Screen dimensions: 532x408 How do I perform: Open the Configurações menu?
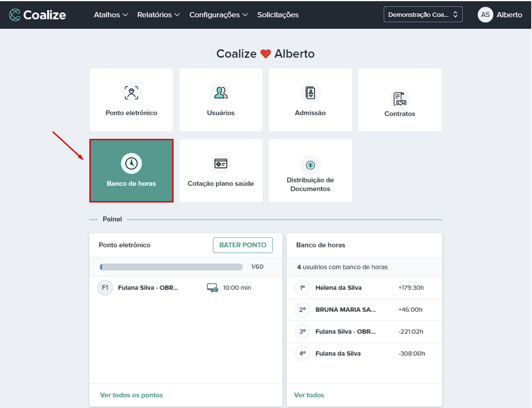click(x=218, y=15)
